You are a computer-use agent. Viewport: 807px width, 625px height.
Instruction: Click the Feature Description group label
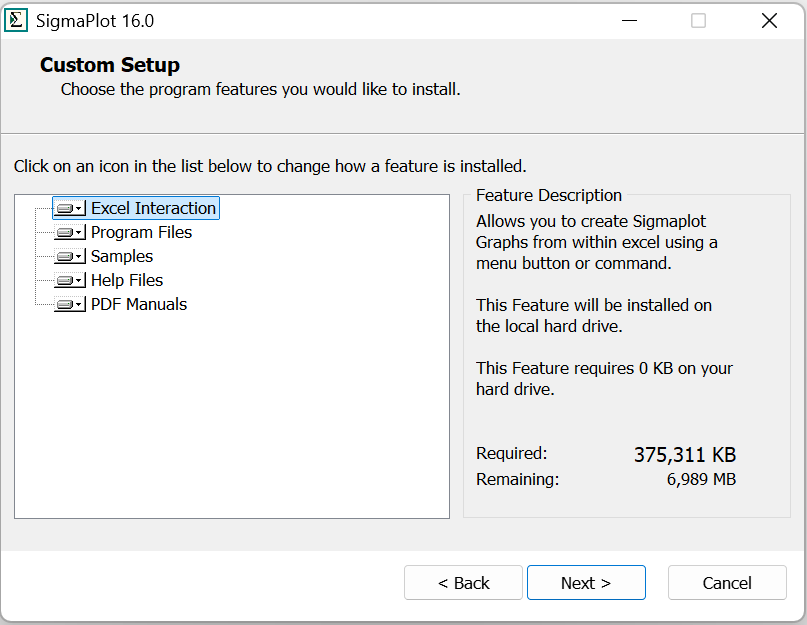[549, 196]
